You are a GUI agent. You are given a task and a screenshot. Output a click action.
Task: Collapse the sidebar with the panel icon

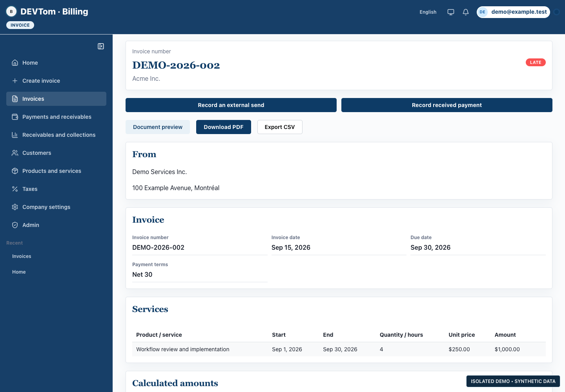pyautogui.click(x=101, y=46)
